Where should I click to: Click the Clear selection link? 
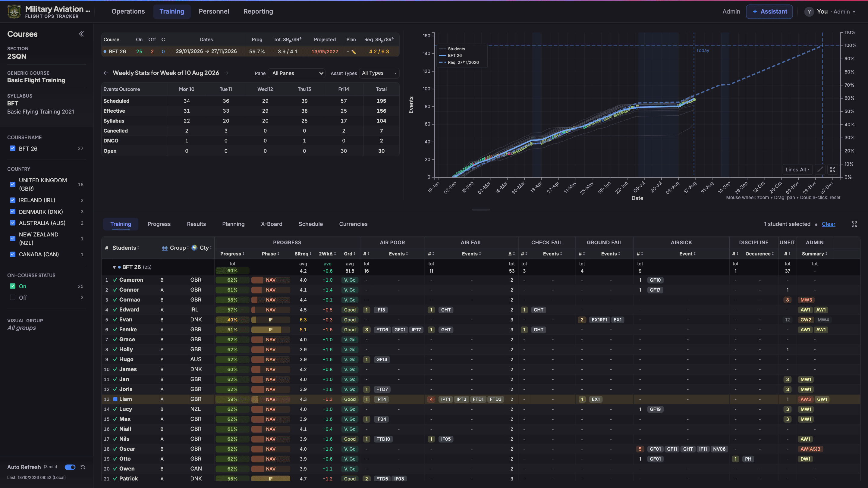pos(828,224)
